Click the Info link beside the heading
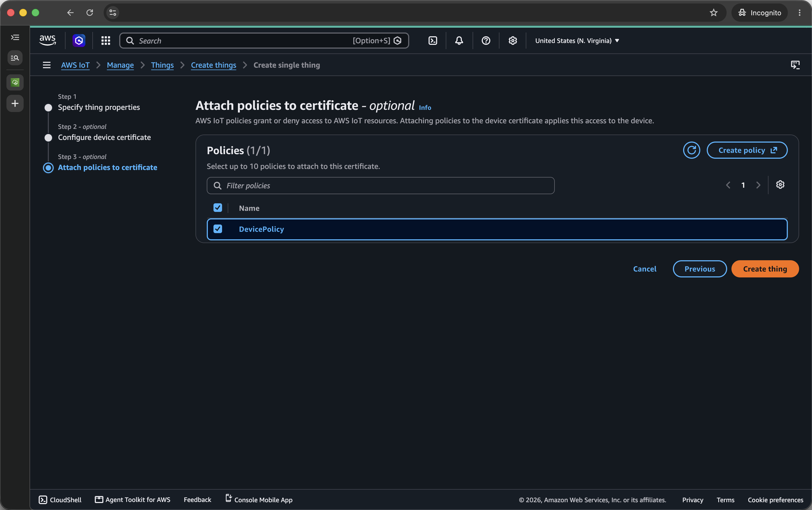Viewport: 812px width, 510px height. pyautogui.click(x=425, y=108)
